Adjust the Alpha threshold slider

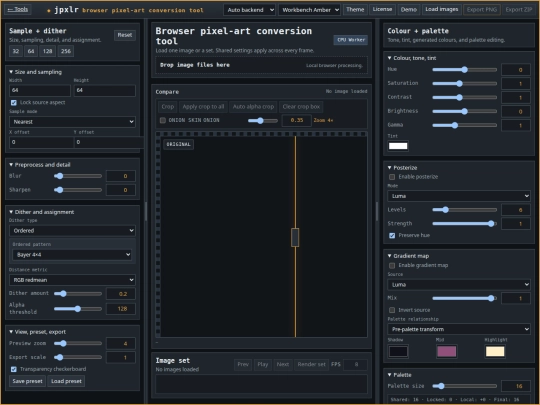coord(78,309)
